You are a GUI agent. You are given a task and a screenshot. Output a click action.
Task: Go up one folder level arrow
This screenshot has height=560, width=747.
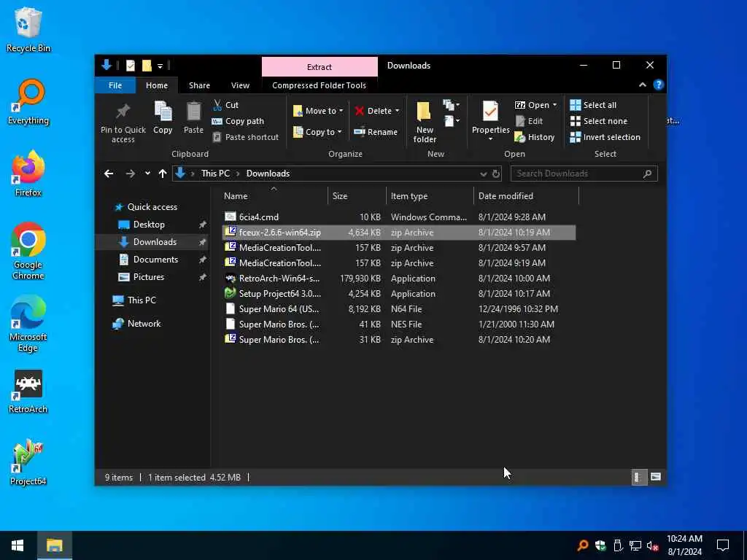pos(163,174)
